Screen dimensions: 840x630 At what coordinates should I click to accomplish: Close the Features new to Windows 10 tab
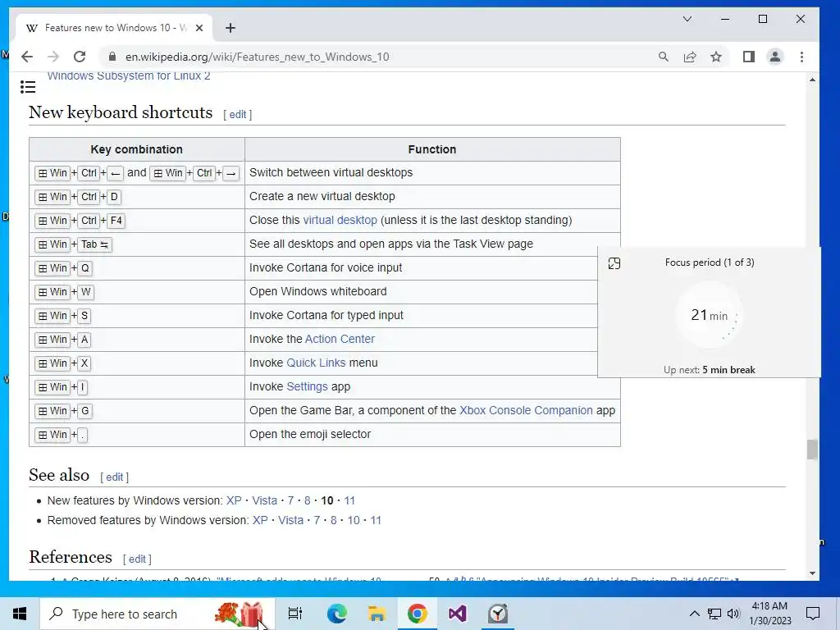pyautogui.click(x=199, y=28)
